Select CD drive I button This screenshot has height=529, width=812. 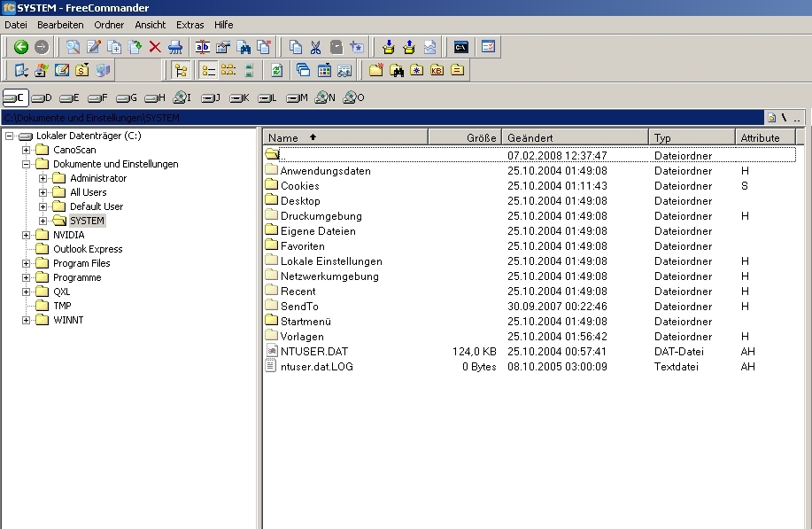coord(182,97)
